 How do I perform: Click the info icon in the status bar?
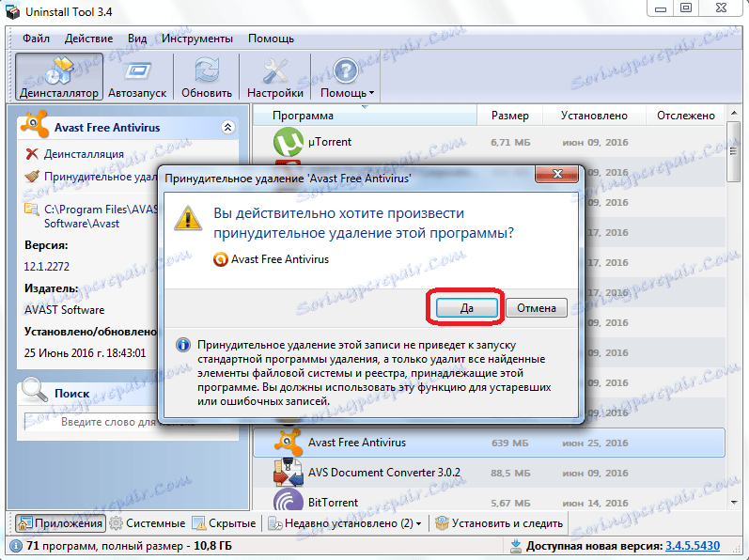coord(16,546)
